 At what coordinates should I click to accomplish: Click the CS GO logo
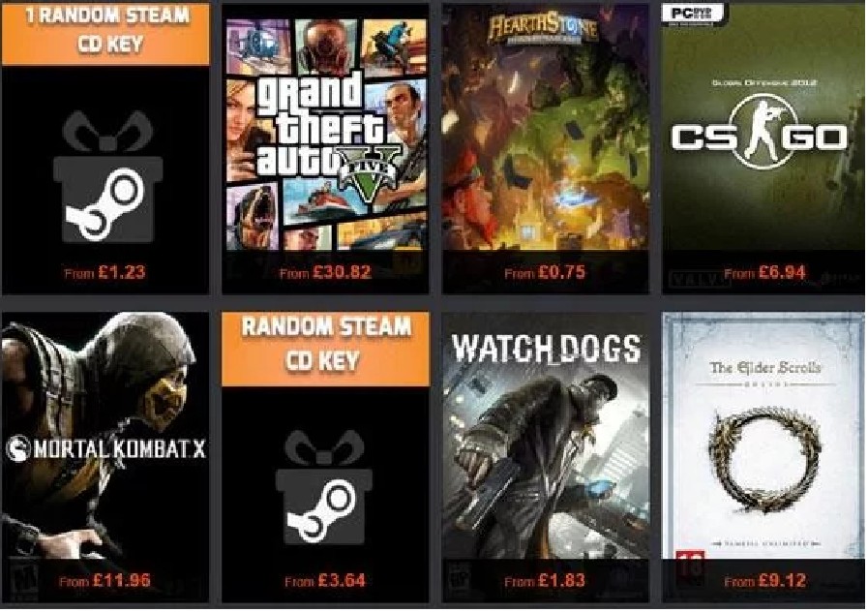coord(759,133)
